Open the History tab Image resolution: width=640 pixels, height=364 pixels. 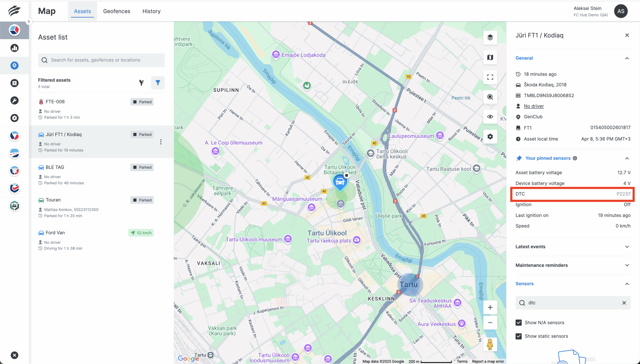151,11
